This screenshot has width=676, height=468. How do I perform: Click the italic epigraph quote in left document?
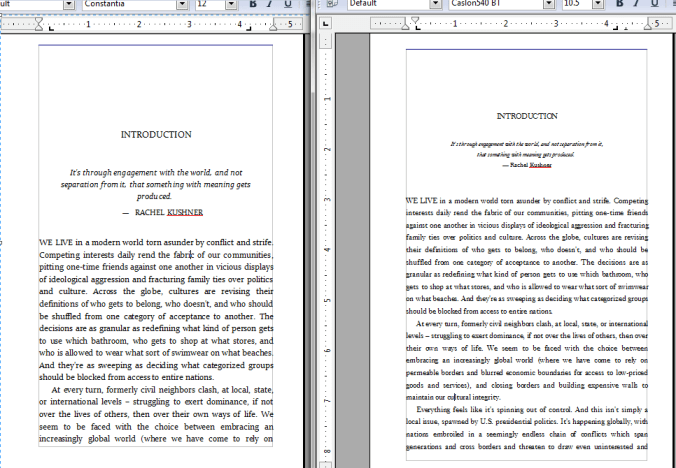(x=156, y=184)
